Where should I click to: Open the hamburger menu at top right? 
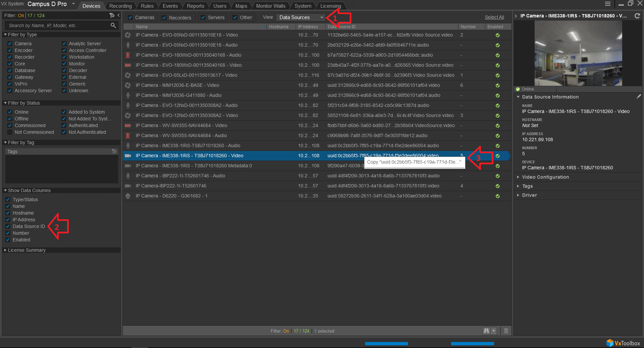pyautogui.click(x=607, y=4)
